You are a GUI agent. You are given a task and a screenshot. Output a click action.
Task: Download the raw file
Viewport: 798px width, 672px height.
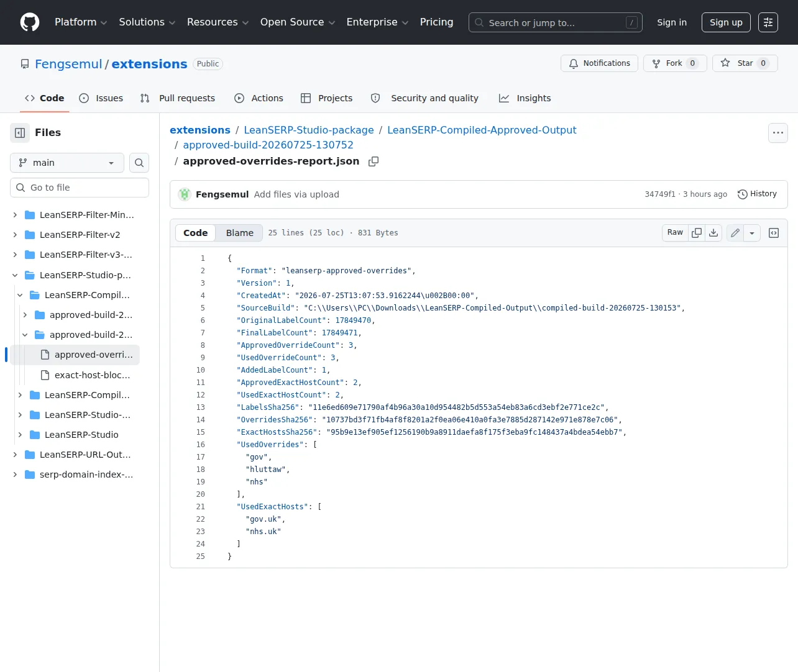pyautogui.click(x=713, y=233)
